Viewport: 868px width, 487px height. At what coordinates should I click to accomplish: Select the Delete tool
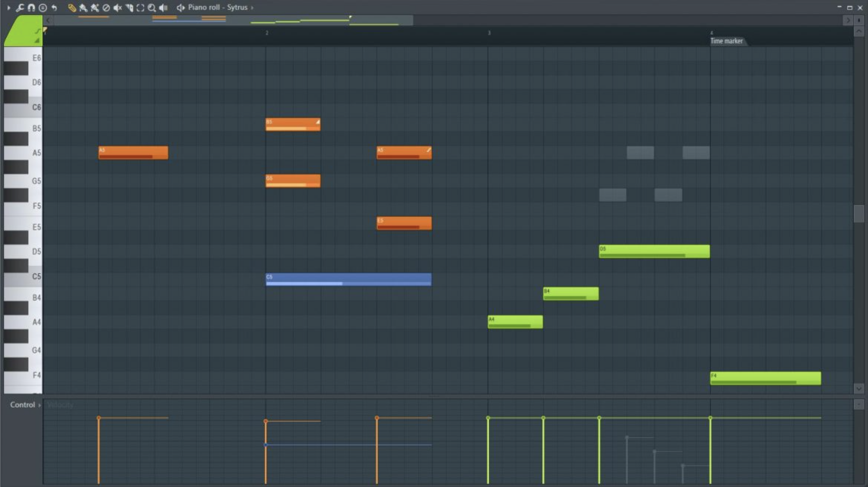106,8
